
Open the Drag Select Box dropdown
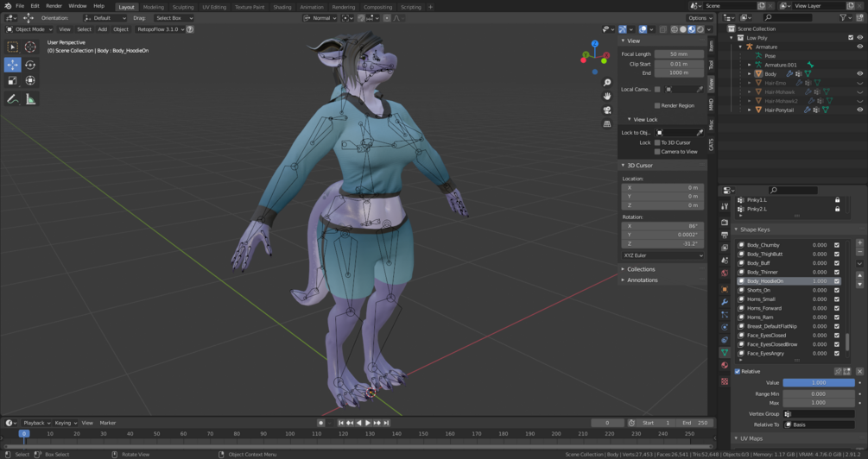(174, 18)
